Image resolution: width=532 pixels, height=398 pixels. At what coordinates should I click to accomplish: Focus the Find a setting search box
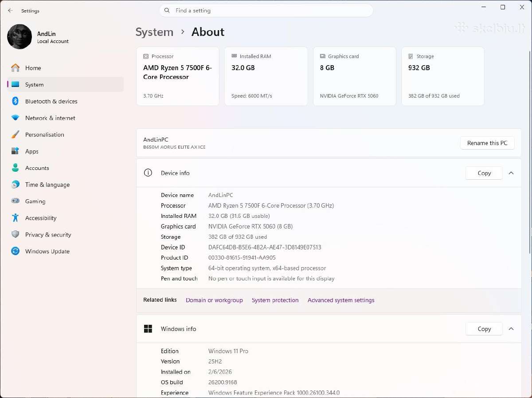(266, 11)
